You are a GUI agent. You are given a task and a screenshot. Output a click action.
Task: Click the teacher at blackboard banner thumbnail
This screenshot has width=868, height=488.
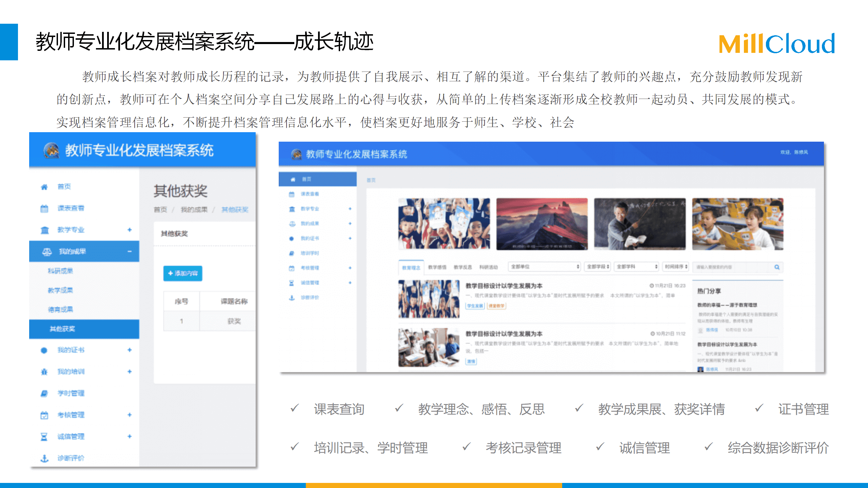pyautogui.click(x=639, y=224)
